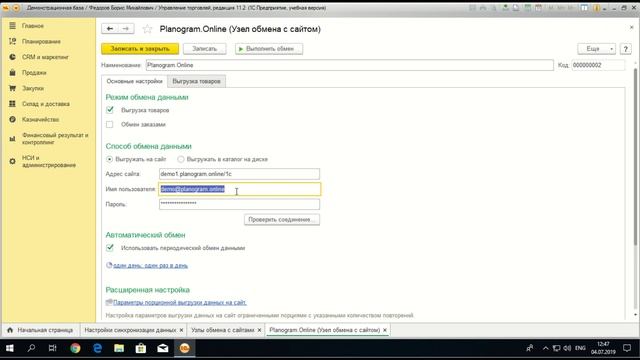Click the form vertical scrollbar

635,157
